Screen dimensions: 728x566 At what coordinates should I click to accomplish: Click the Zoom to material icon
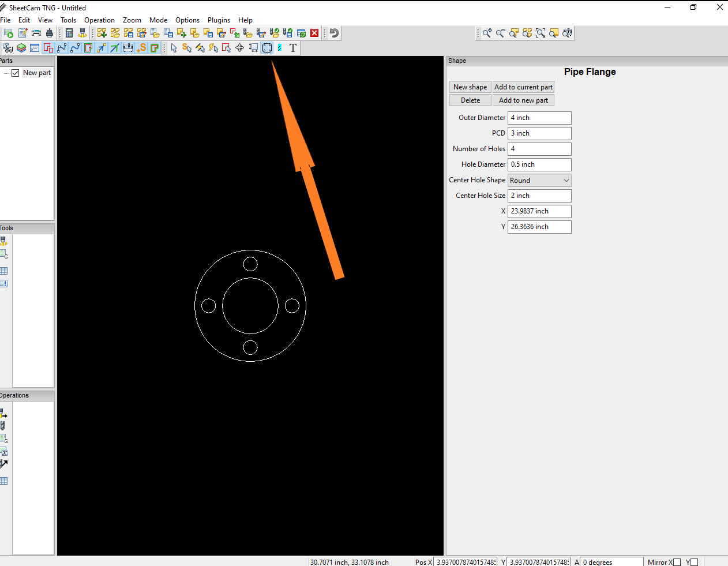554,33
